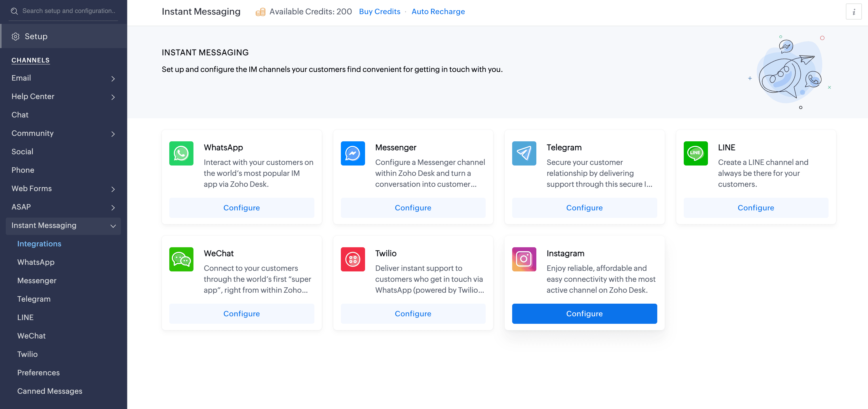
Task: Open Canned Messages in sidebar
Action: click(50, 391)
